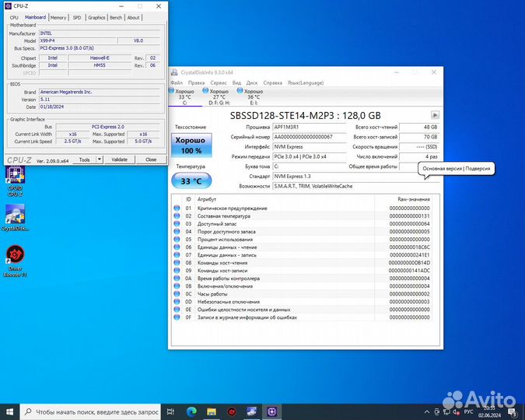Switch to the Graphics tab in CPU-Z

click(x=96, y=17)
